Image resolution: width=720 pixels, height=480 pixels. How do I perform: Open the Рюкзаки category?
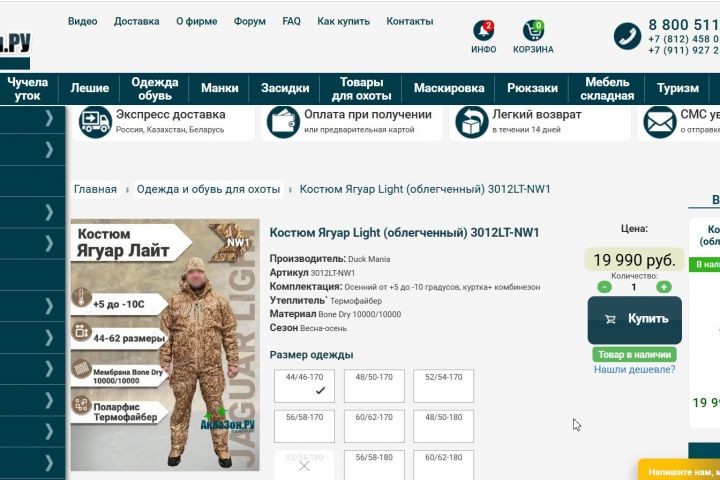pyautogui.click(x=532, y=89)
